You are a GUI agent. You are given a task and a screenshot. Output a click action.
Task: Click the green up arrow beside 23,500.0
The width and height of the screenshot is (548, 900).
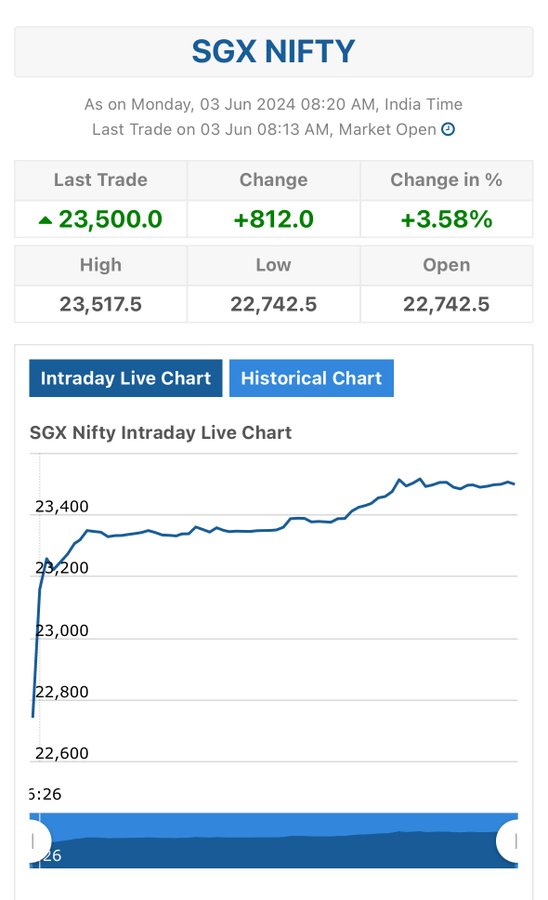(x=45, y=220)
